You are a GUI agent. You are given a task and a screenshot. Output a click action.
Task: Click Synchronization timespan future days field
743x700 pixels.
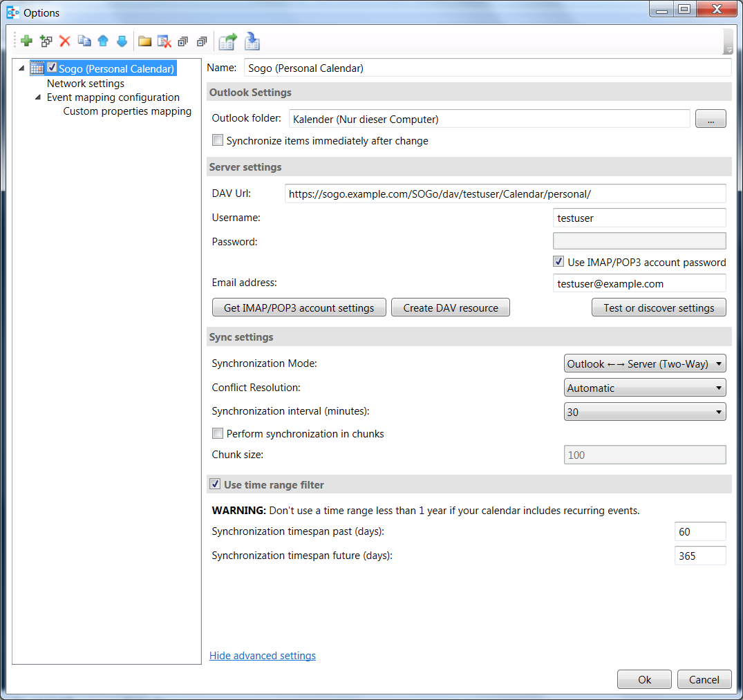pyautogui.click(x=700, y=556)
